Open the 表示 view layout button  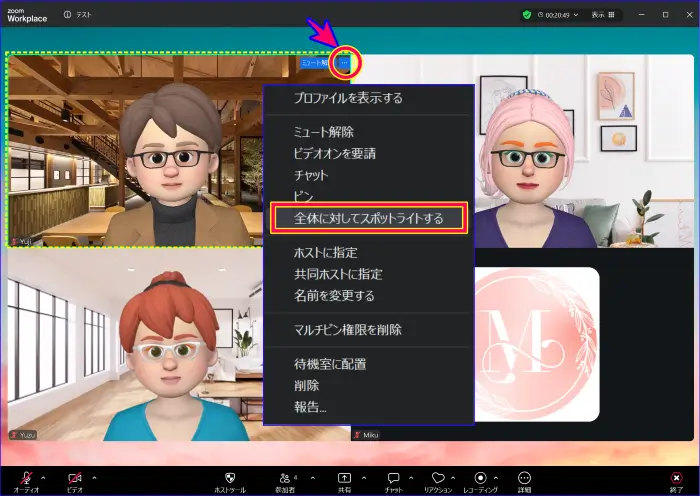603,15
